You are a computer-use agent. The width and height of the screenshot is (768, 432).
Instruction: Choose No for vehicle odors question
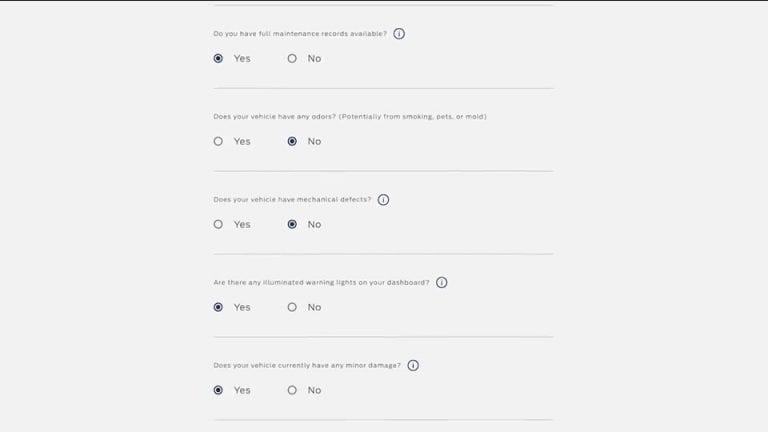coord(292,142)
